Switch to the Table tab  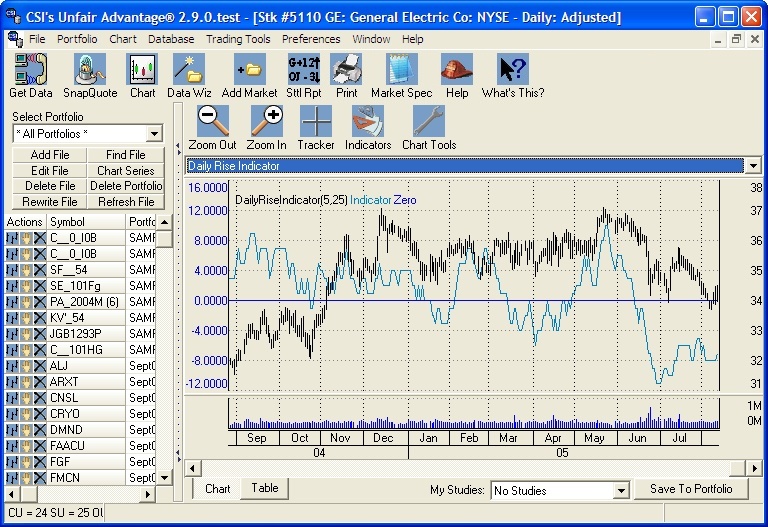tap(265, 488)
